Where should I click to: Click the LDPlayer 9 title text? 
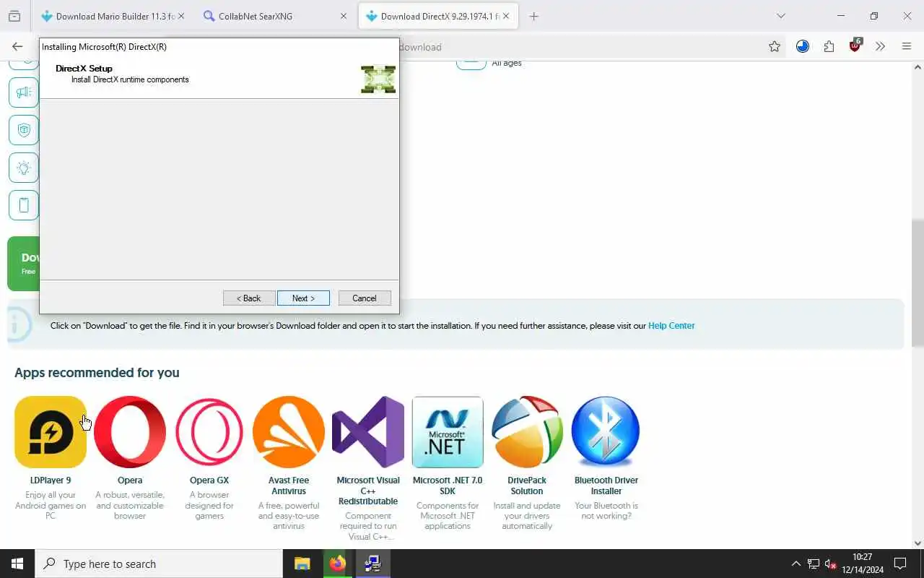[x=51, y=480]
